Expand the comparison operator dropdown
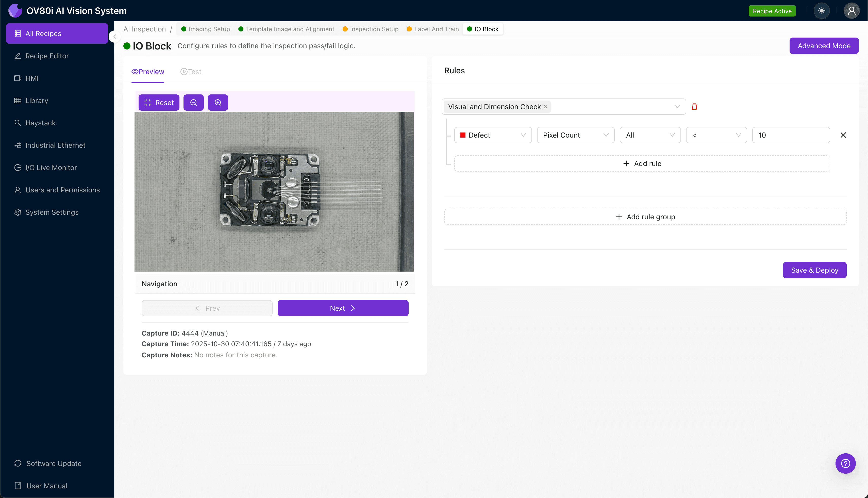Viewport: 868px width, 498px height. point(716,135)
